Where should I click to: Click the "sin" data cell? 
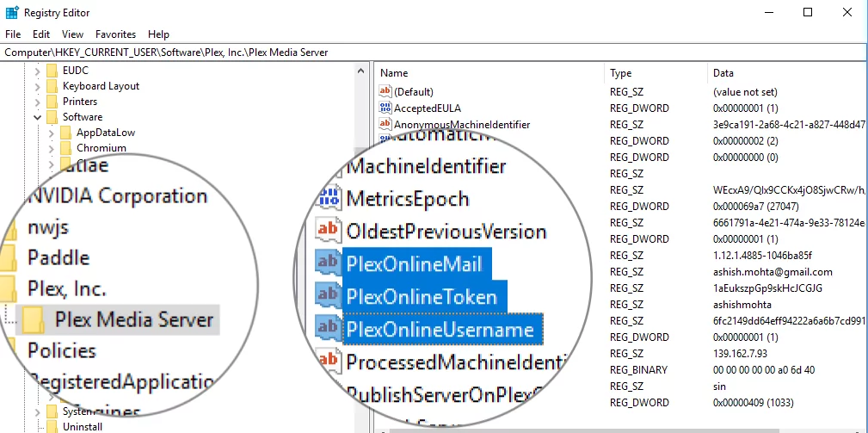pos(720,386)
